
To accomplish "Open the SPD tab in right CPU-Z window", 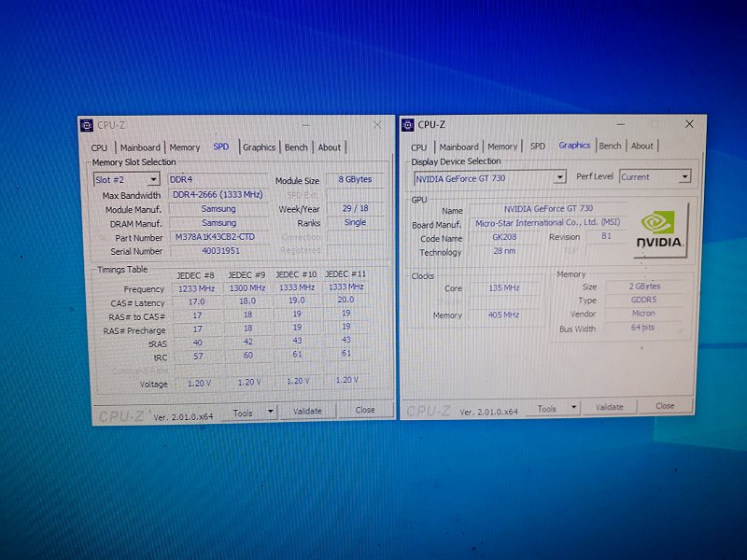I will click(x=538, y=146).
